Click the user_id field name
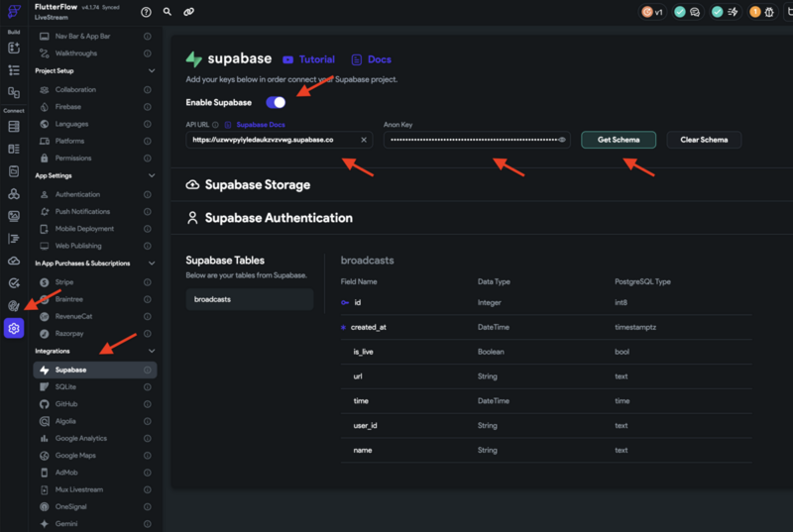 point(365,426)
